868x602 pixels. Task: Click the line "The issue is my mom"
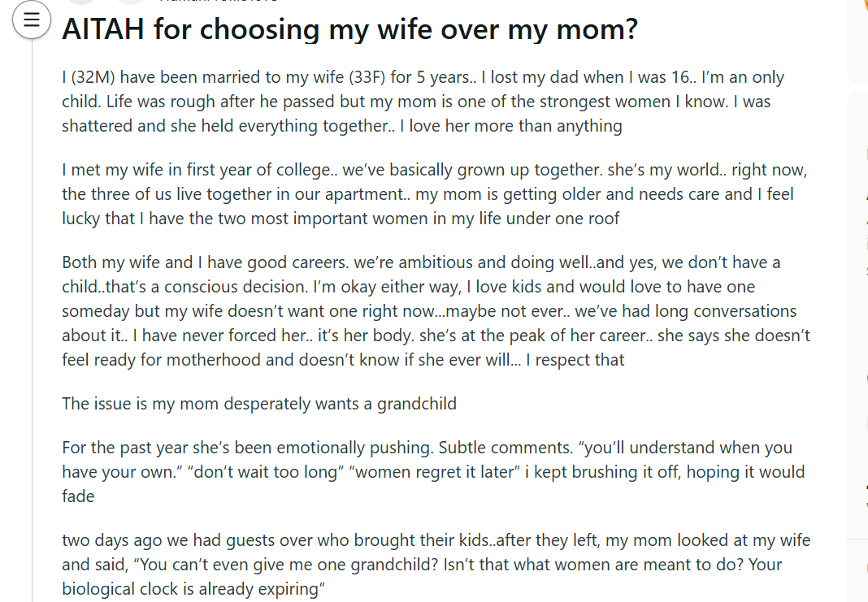point(258,404)
